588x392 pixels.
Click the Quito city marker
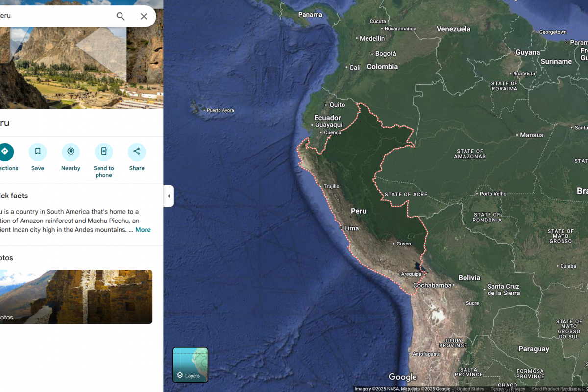point(326,105)
